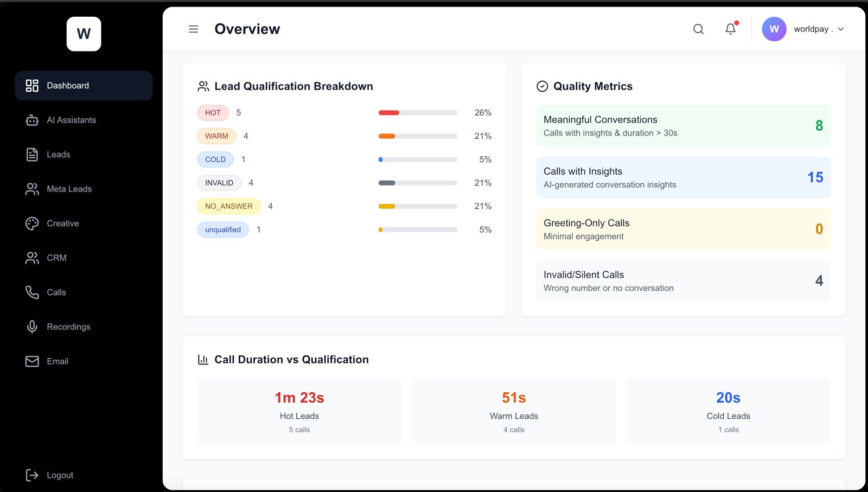Image resolution: width=868 pixels, height=492 pixels.
Task: Click the Calls phone icon
Action: pos(32,292)
